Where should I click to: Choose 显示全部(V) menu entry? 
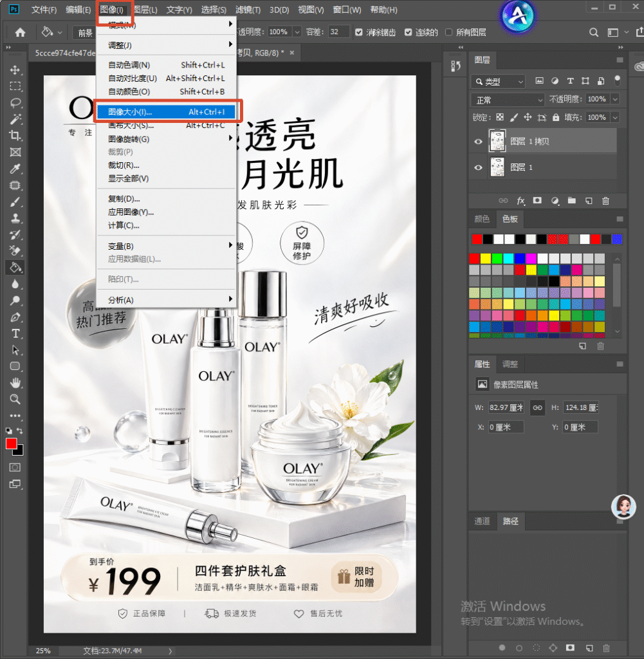point(167,179)
